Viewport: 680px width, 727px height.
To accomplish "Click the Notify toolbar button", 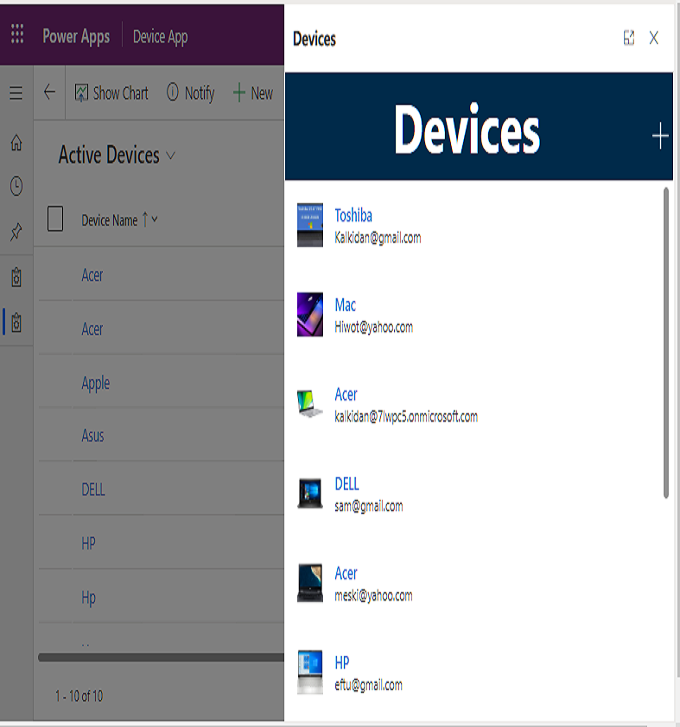I will click(x=191, y=93).
